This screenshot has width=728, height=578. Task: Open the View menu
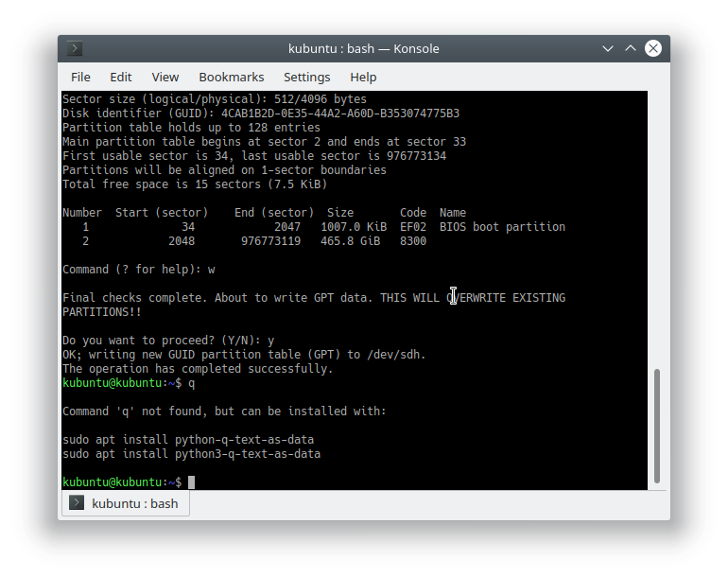pyautogui.click(x=165, y=77)
